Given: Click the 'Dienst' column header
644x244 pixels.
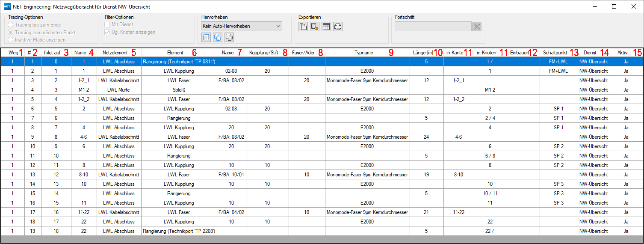Looking at the screenshot, I should coord(594,52).
